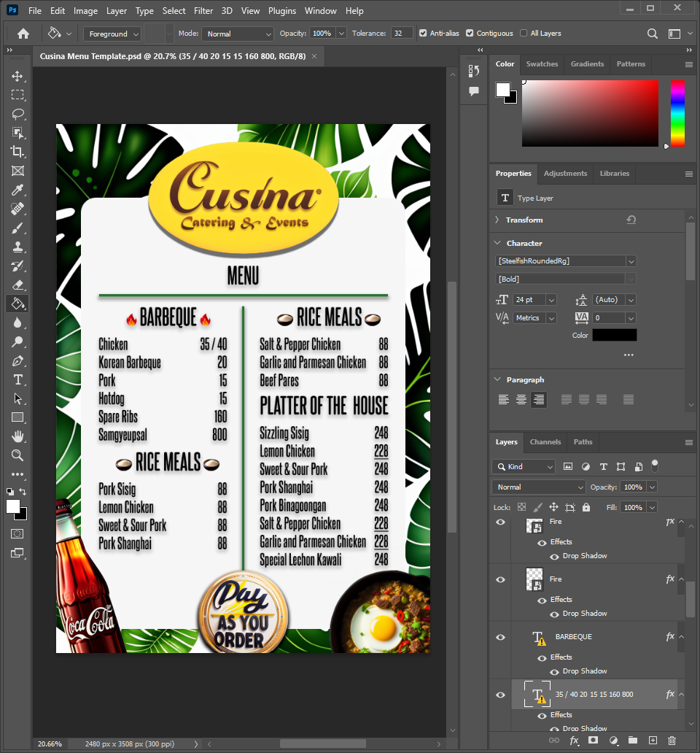The width and height of the screenshot is (700, 753).
Task: Select the Lasso tool
Action: click(17, 114)
